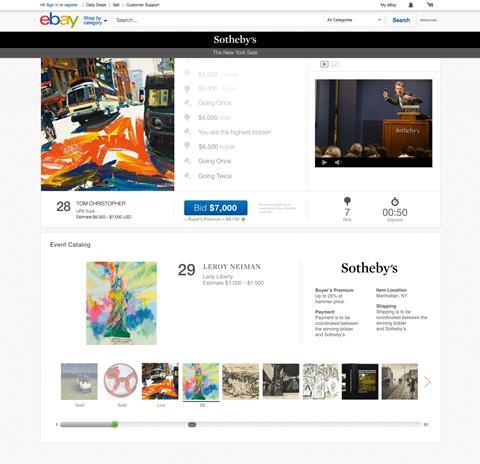Open the shopping cart icon
The height and width of the screenshot is (464, 480).
[430, 5]
